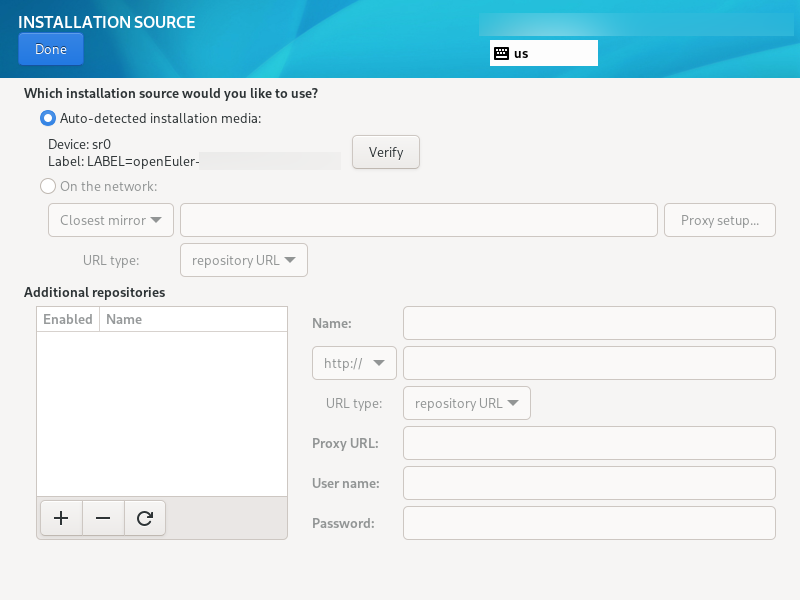Select the On the network radio button
The image size is (800, 600).
[48, 186]
